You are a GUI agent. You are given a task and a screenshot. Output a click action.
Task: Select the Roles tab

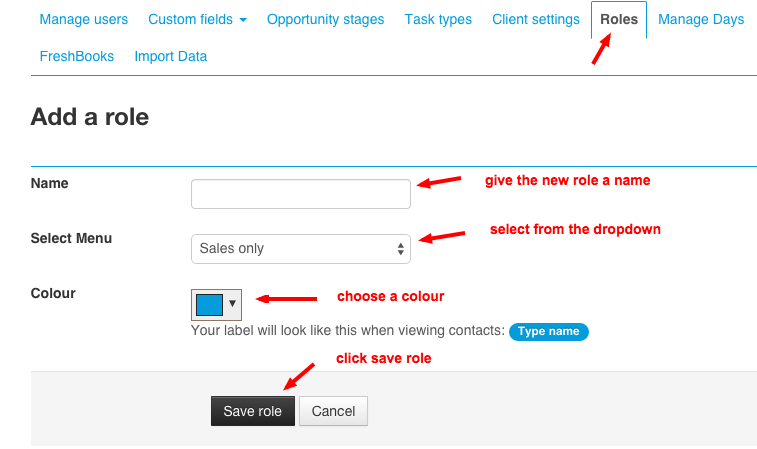[619, 20]
